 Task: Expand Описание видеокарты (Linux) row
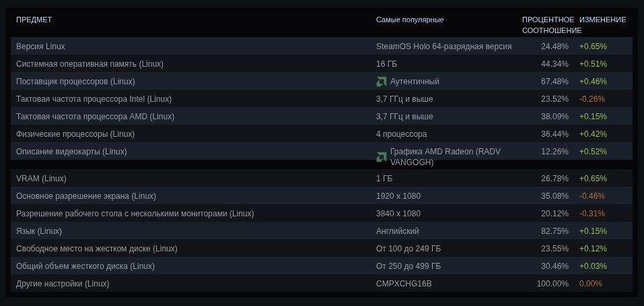[x=71, y=152]
